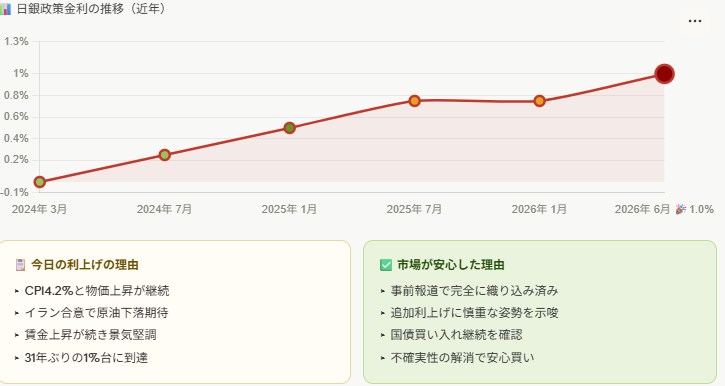Click the 2026年 6月 axis label
Image resolution: width=725 pixels, height=386 pixels.
pos(642,209)
